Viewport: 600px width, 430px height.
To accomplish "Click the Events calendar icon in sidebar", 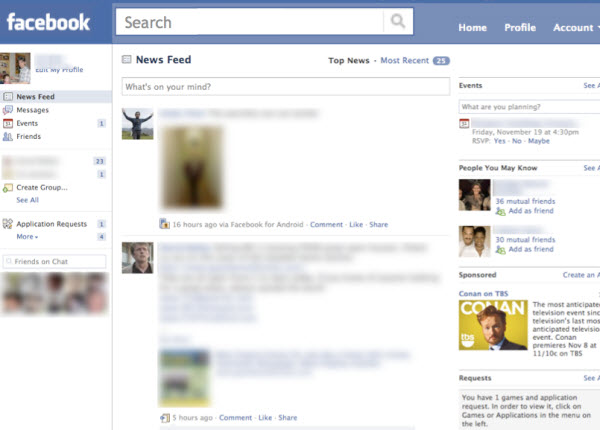I will pyautogui.click(x=8, y=123).
